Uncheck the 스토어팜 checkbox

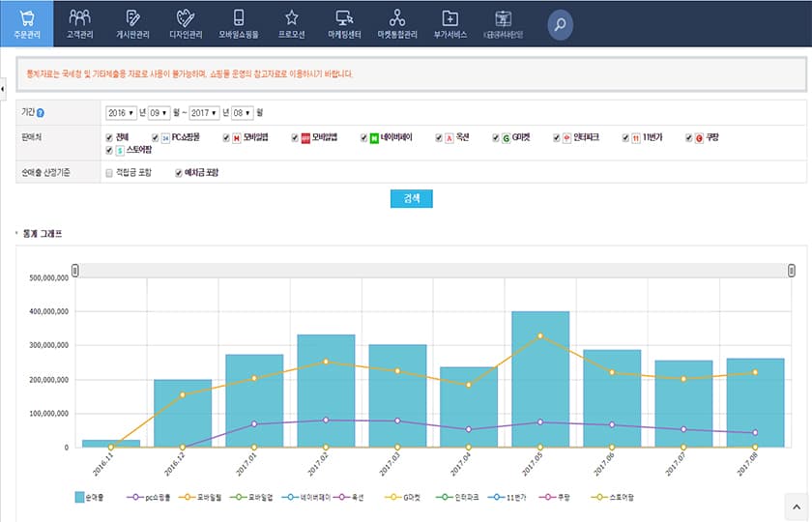tap(108, 150)
